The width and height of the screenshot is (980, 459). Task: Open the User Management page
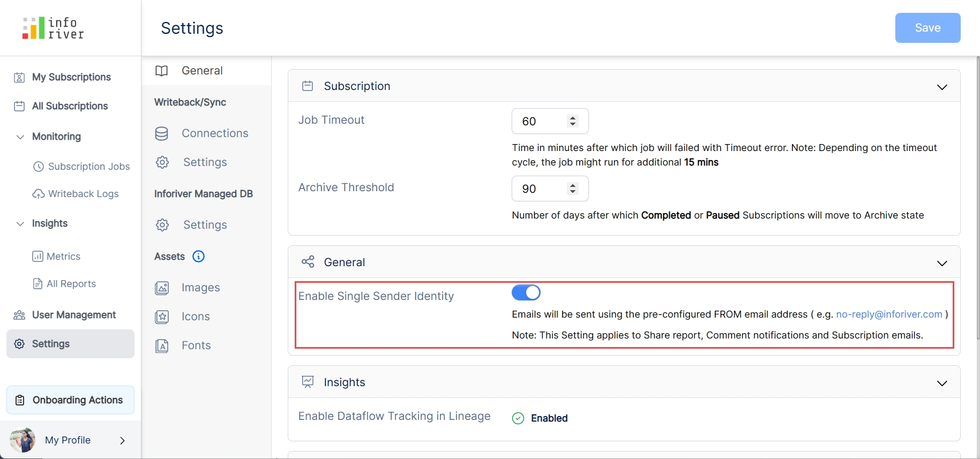[73, 315]
